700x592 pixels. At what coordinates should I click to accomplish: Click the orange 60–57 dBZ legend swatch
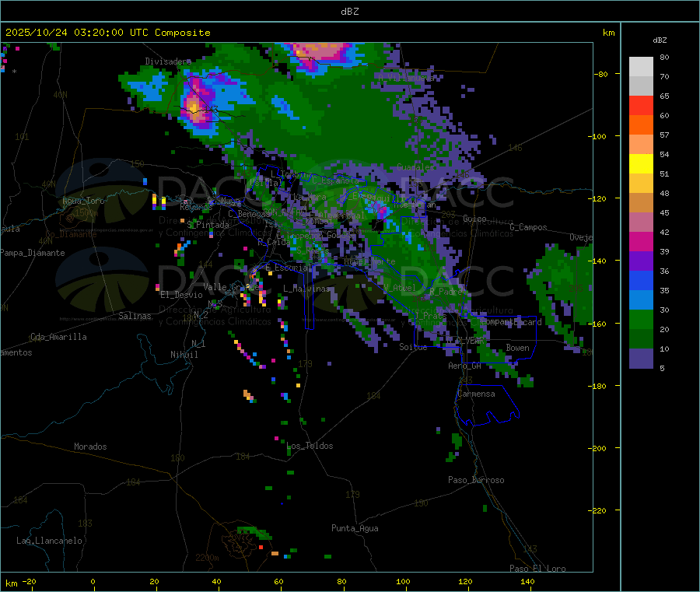pyautogui.click(x=641, y=125)
